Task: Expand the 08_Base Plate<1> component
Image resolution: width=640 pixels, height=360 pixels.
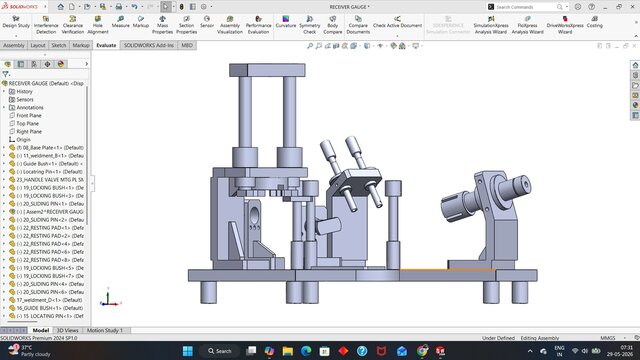Action: point(4,147)
